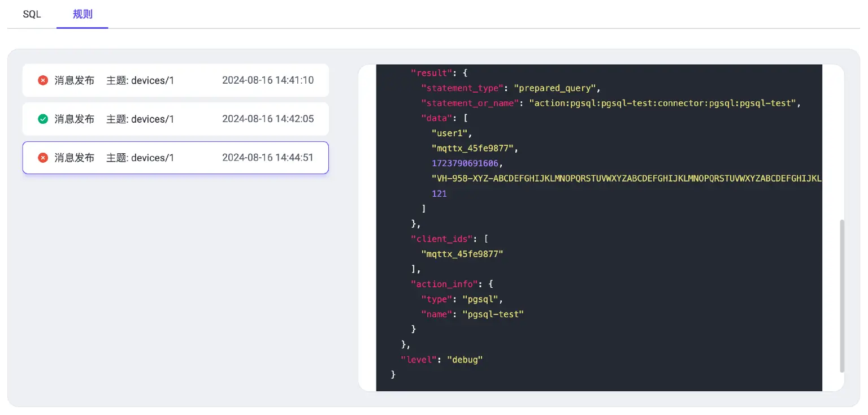
Task: Click the "result" key in JSON output
Action: 432,73
